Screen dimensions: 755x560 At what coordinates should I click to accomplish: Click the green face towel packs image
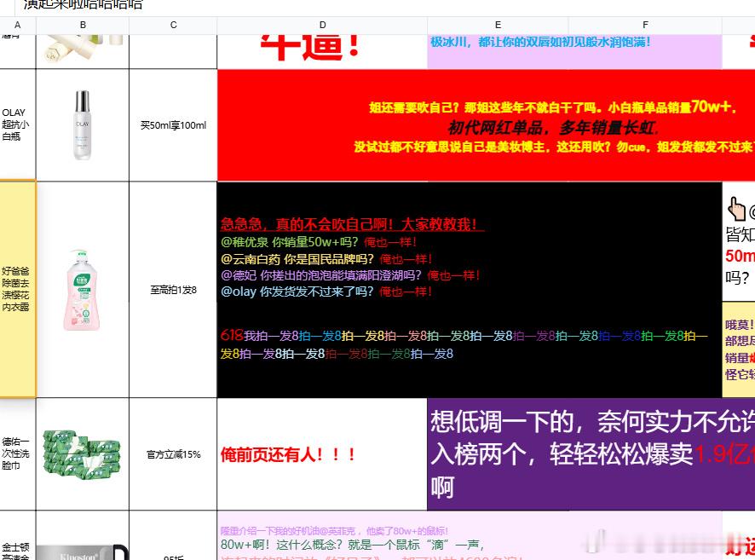coord(83,455)
